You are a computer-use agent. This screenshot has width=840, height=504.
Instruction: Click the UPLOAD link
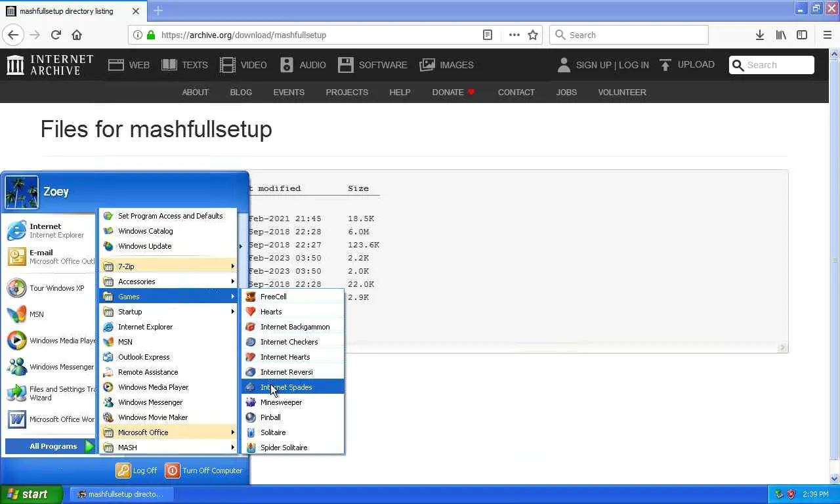point(686,65)
